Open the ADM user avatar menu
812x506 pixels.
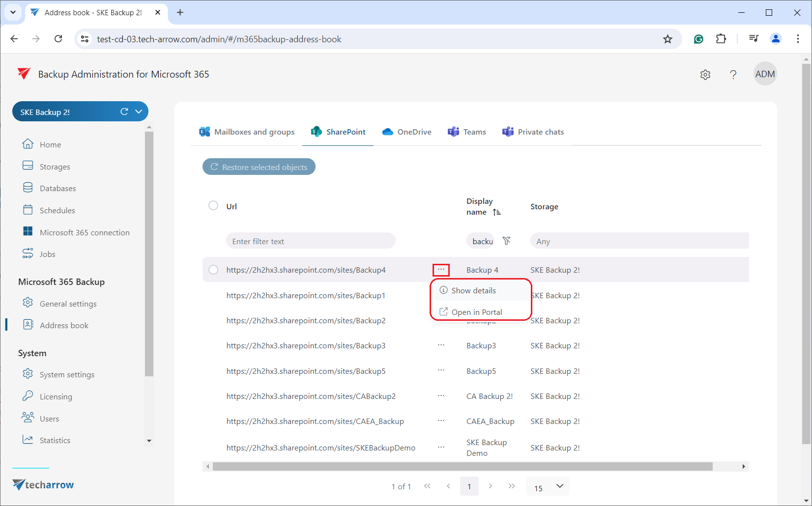tap(764, 74)
